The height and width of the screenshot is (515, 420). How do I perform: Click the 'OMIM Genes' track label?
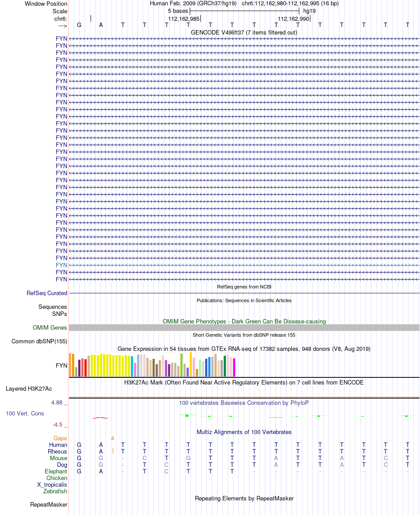coord(50,327)
